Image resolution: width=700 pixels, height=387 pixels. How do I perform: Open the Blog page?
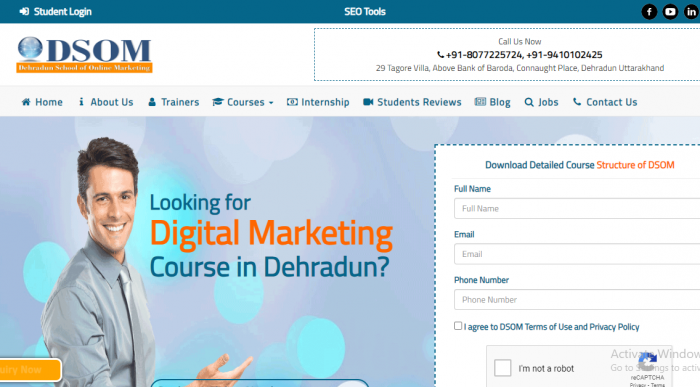(492, 102)
